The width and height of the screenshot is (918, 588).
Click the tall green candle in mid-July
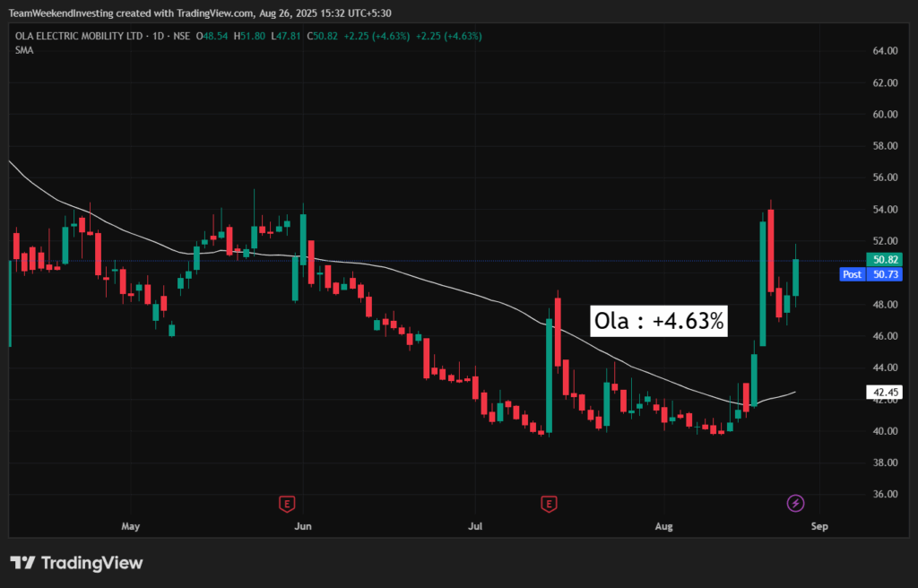[x=550, y=376]
